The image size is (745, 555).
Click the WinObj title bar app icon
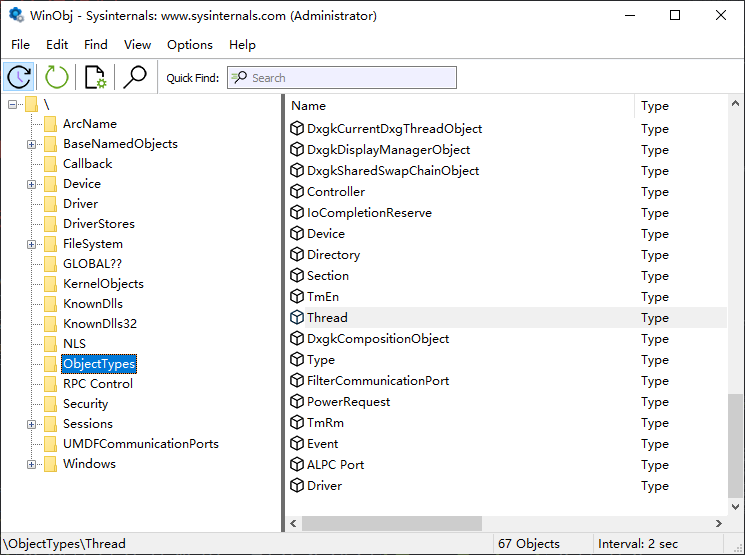[x=16, y=15]
